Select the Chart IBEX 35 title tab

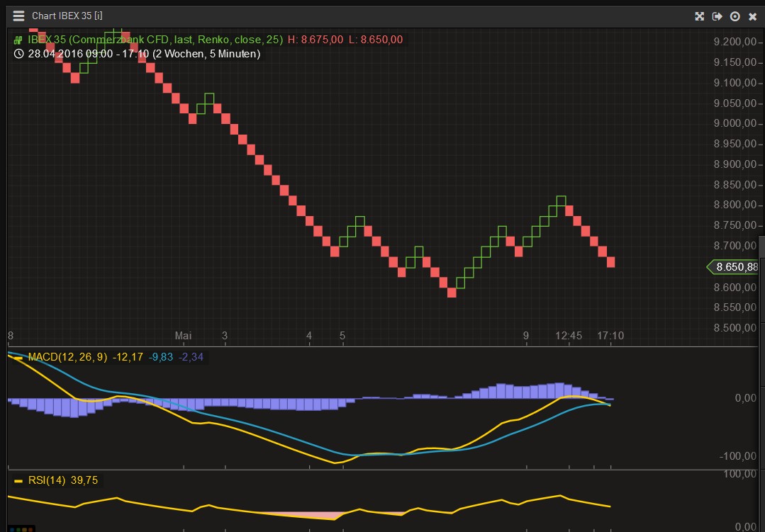pos(67,16)
